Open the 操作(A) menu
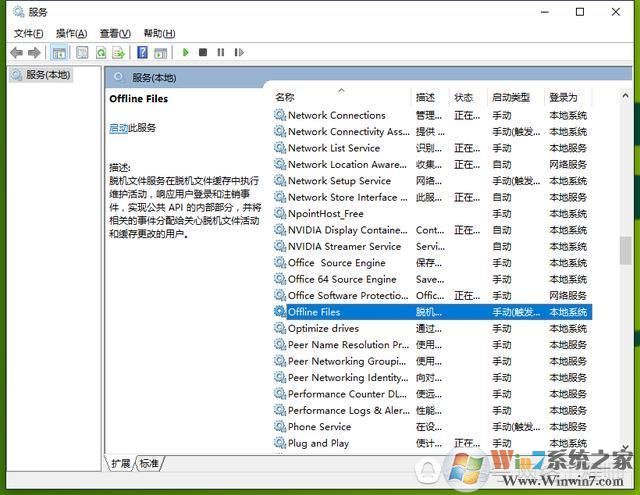The height and width of the screenshot is (495, 640). [x=71, y=33]
